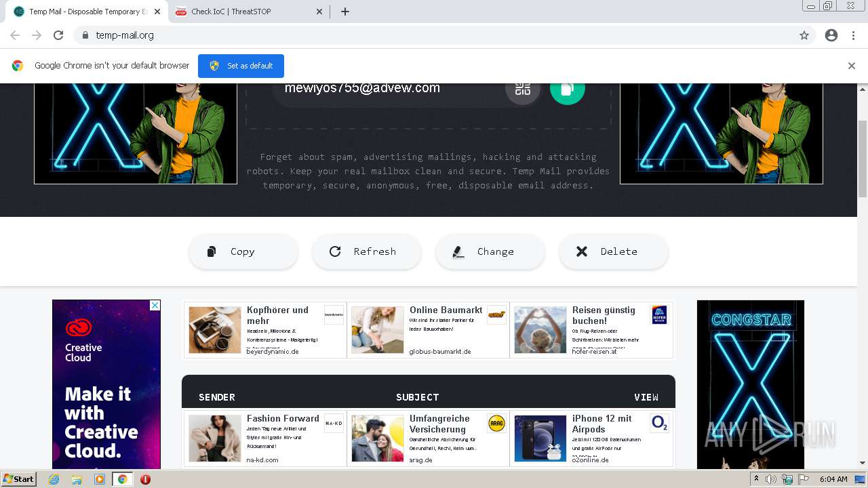Screen dimensions: 868x488
Task: Click the temporary email address field
Action: coord(388,89)
